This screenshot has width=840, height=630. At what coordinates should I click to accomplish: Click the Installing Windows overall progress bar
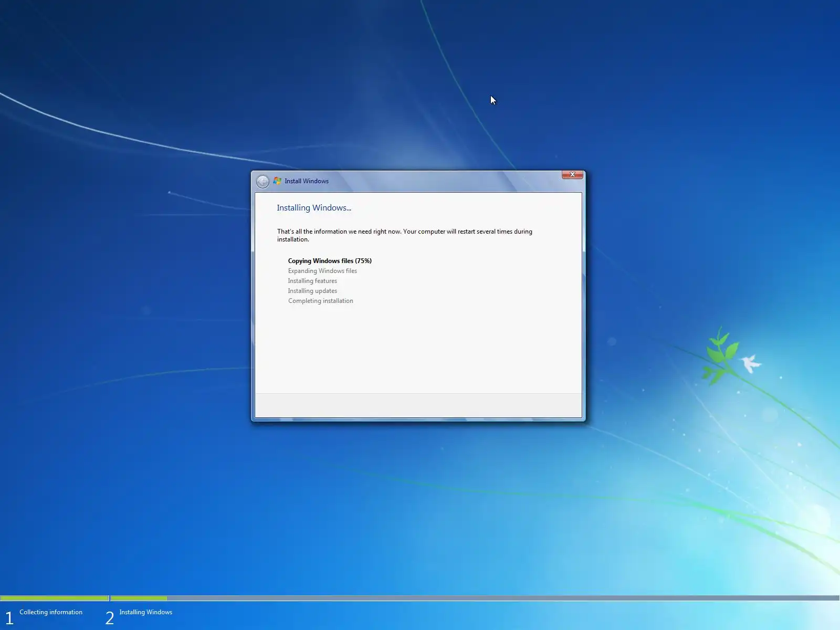pos(475,598)
